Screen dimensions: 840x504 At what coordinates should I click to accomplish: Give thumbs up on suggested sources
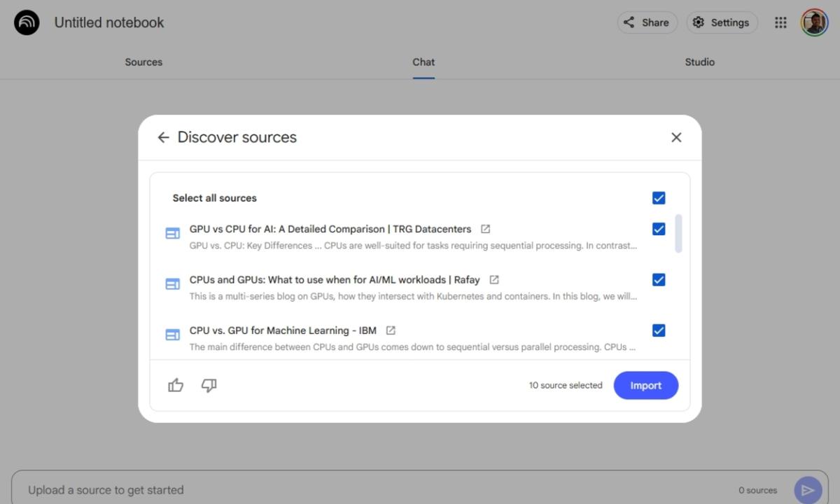coord(175,385)
